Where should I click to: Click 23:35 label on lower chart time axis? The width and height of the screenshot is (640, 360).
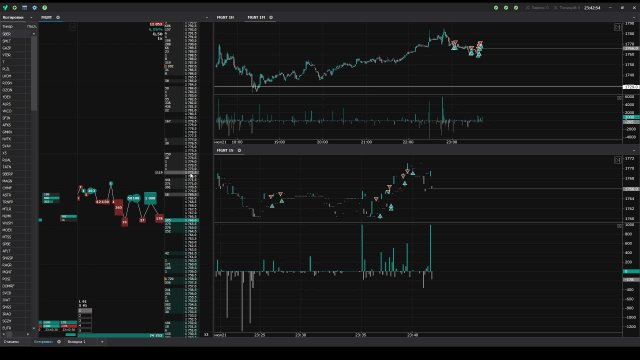[360, 335]
